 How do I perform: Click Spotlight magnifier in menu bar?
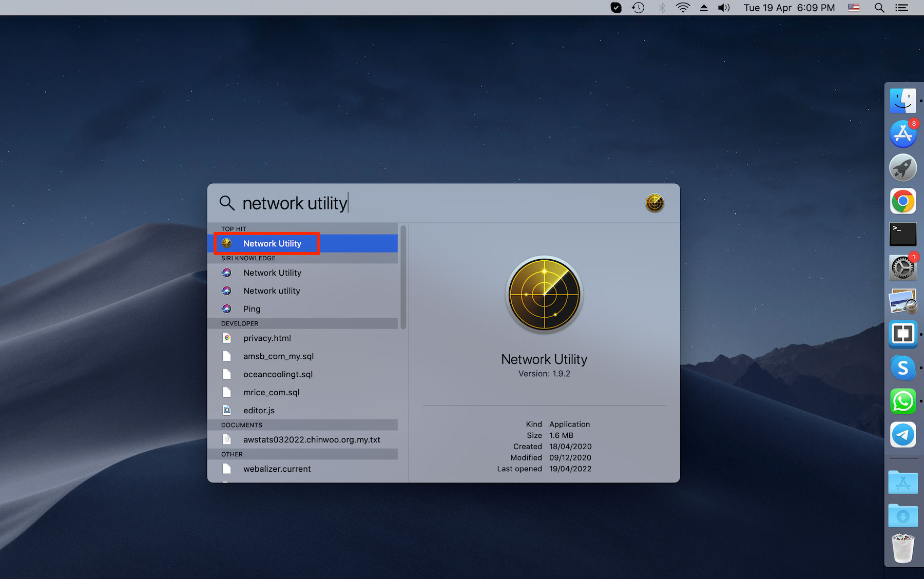[879, 8]
